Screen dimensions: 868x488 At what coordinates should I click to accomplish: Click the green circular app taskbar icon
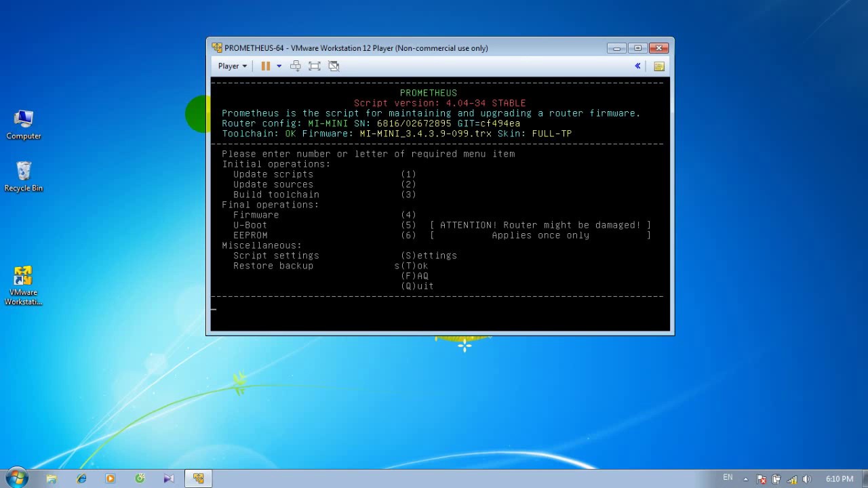pos(140,479)
